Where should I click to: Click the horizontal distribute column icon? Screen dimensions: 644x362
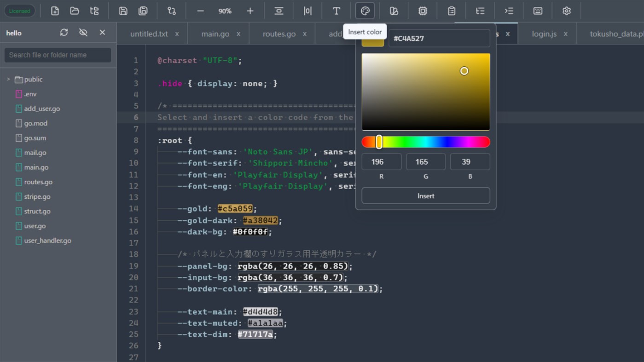point(307,11)
